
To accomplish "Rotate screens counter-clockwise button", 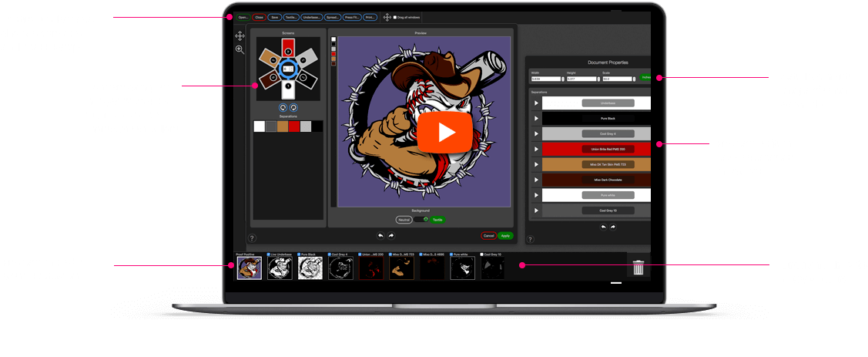I will point(283,107).
